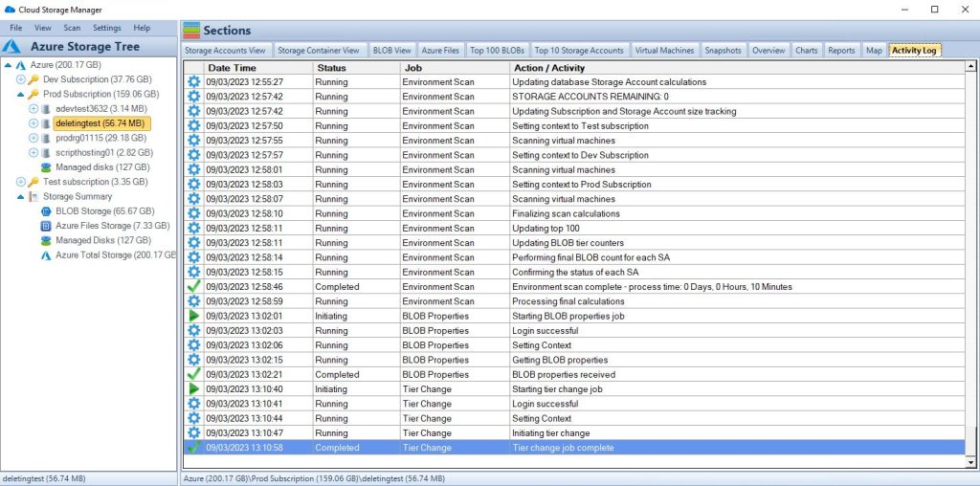The width and height of the screenshot is (980, 486).
Task: Click the Azure Total Storage icon
Action: [x=46, y=254]
